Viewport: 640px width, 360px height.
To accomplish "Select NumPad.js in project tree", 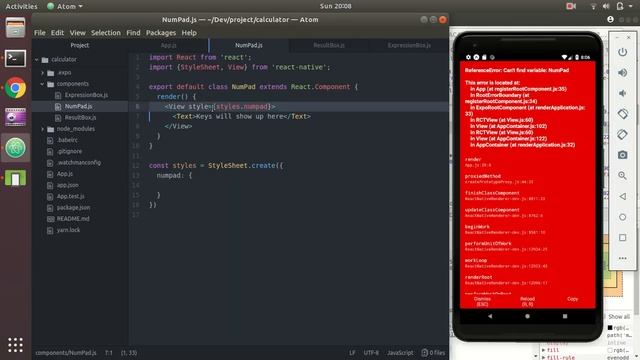I will coord(78,107).
